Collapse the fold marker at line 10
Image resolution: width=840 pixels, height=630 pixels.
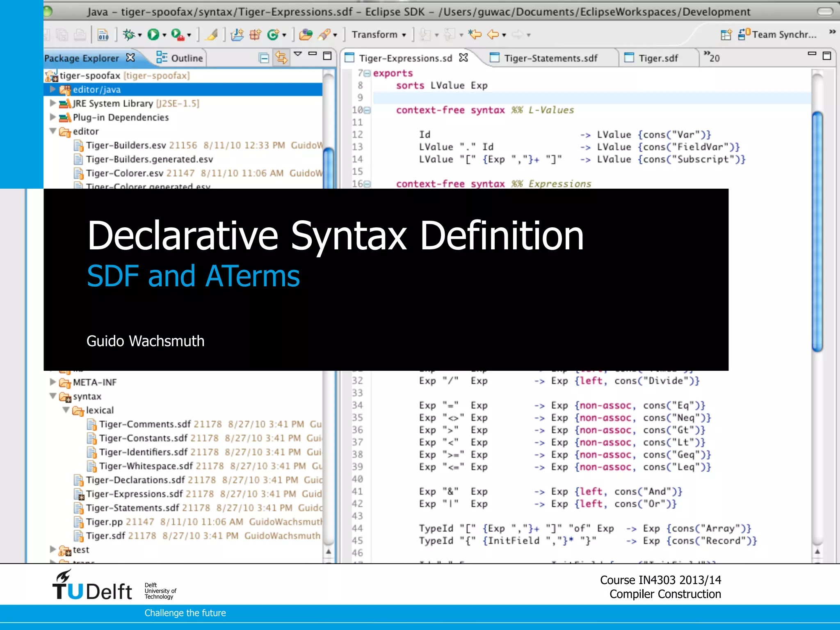coord(367,110)
